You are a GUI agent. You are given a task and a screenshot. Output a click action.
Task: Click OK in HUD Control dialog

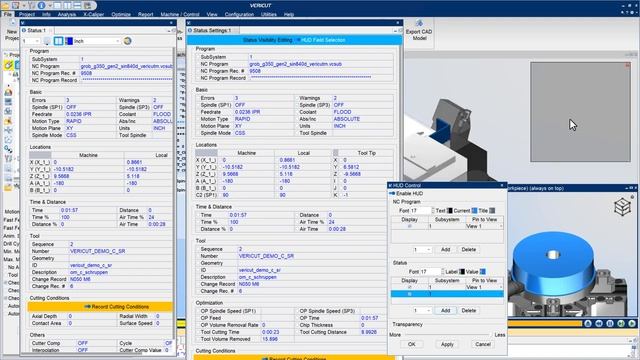tap(411, 344)
